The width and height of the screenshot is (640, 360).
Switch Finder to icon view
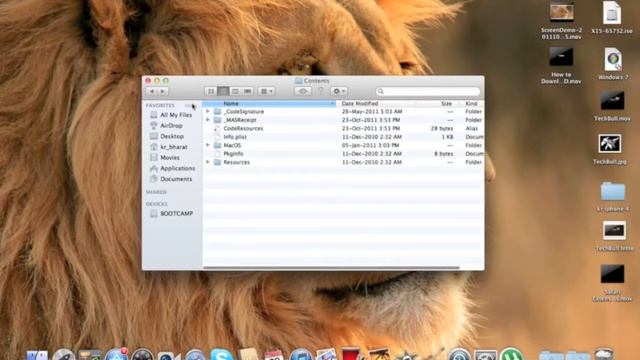pyautogui.click(x=211, y=91)
